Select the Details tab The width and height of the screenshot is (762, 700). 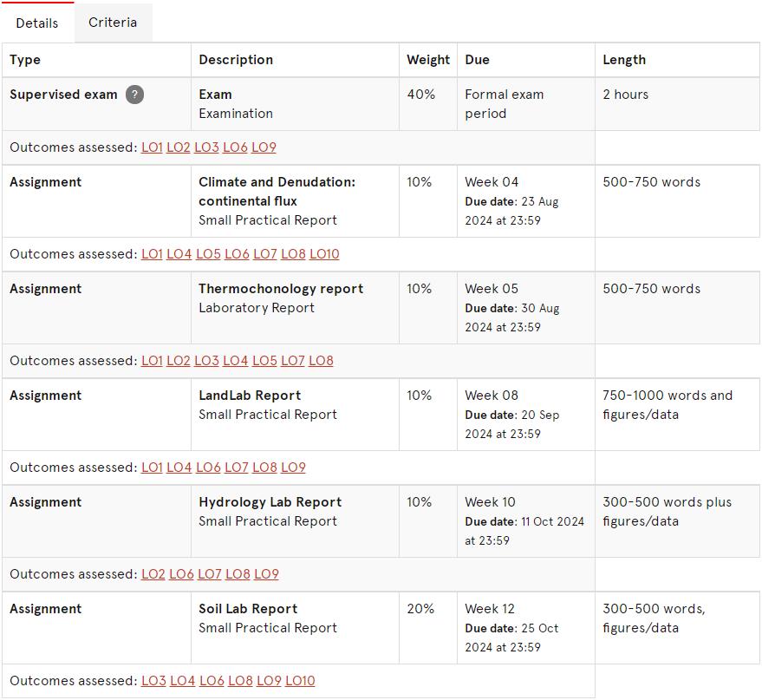click(37, 23)
